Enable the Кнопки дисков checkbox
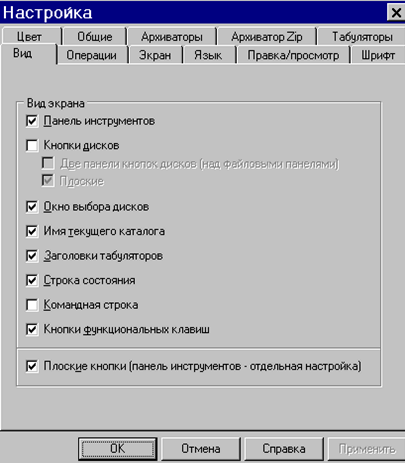The height and width of the screenshot is (465, 405). tap(32, 146)
